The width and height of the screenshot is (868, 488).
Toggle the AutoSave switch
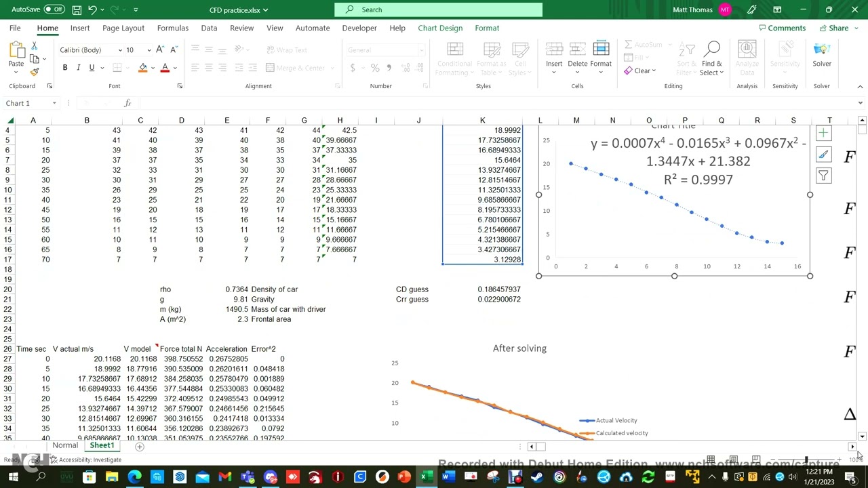point(54,9)
